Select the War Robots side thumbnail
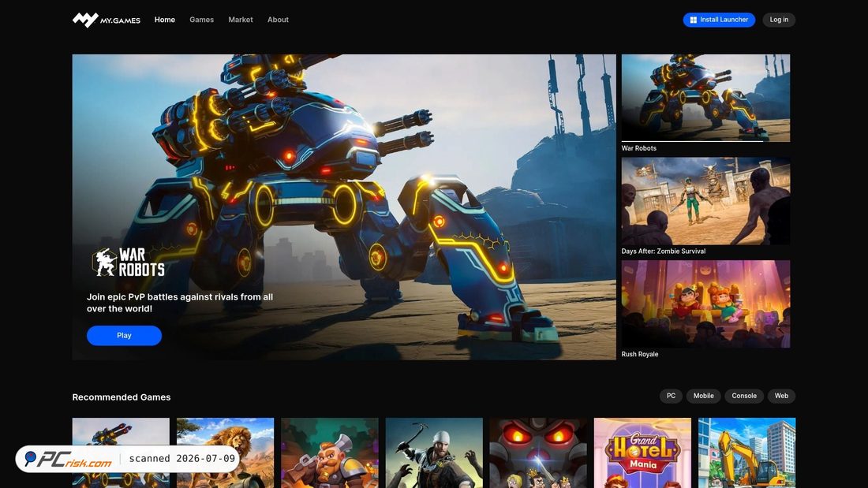The image size is (868, 488). pyautogui.click(x=705, y=98)
